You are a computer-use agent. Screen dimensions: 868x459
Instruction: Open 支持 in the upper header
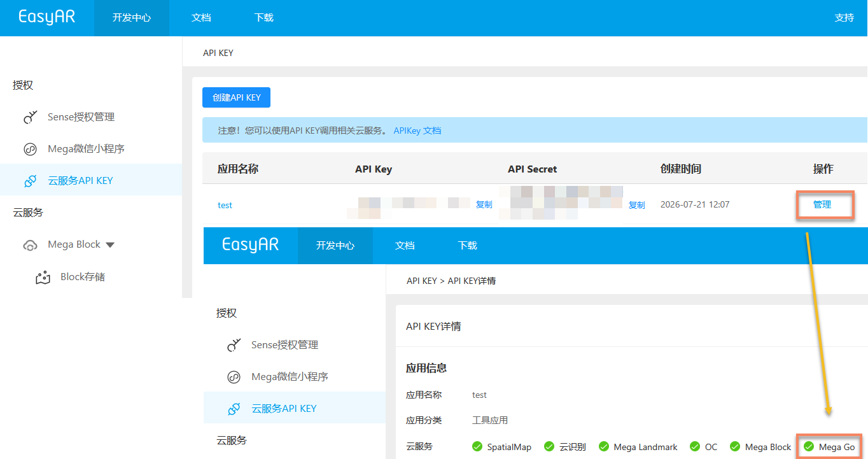tap(844, 18)
